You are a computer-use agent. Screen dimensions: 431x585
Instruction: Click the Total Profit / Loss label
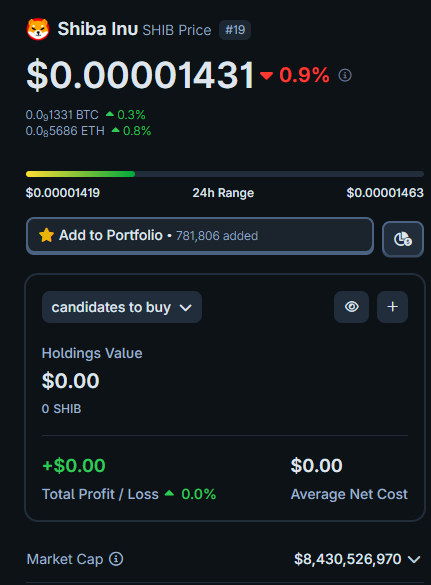click(x=100, y=494)
